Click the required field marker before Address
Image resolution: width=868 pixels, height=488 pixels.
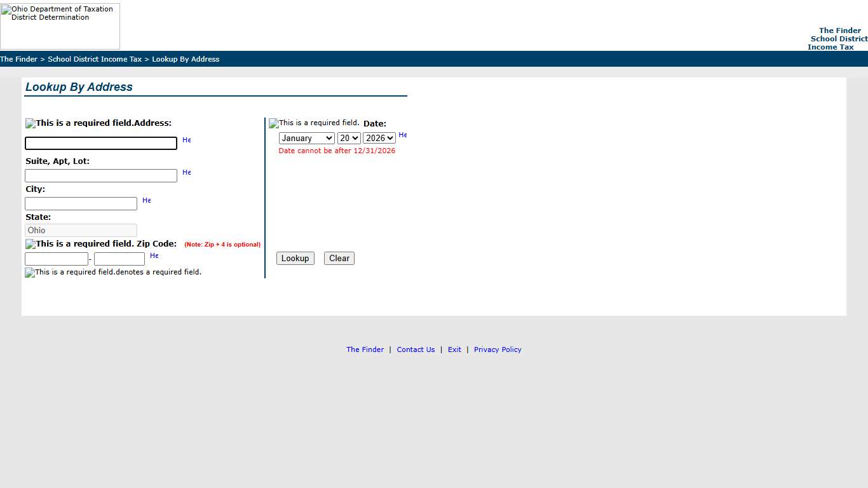pyautogui.click(x=30, y=123)
